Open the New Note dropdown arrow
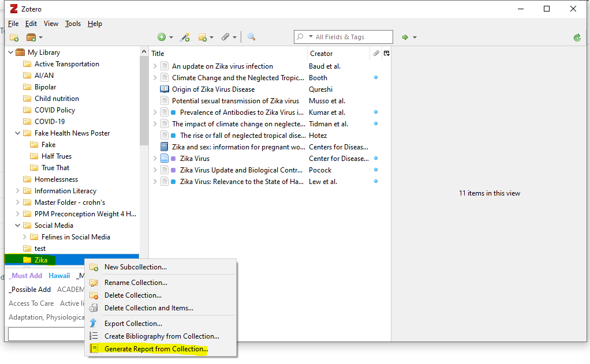This screenshot has width=590, height=364. point(211,37)
